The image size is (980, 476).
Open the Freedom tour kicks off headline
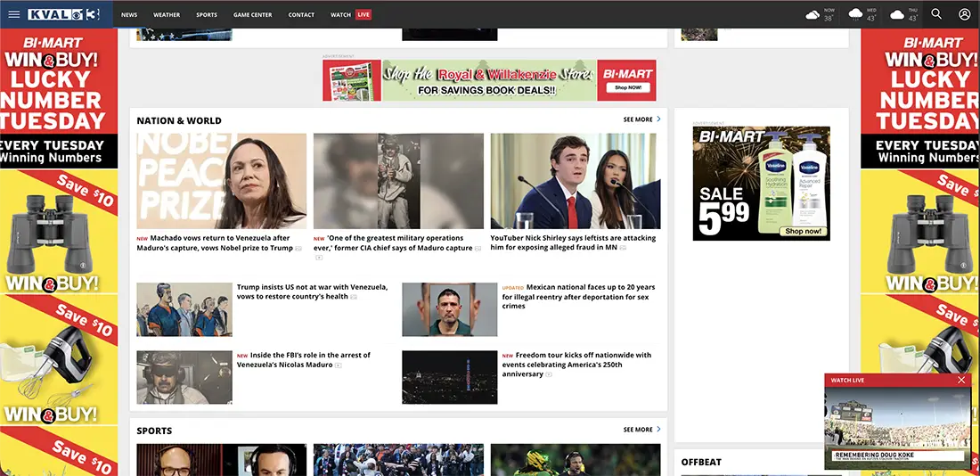tap(576, 364)
